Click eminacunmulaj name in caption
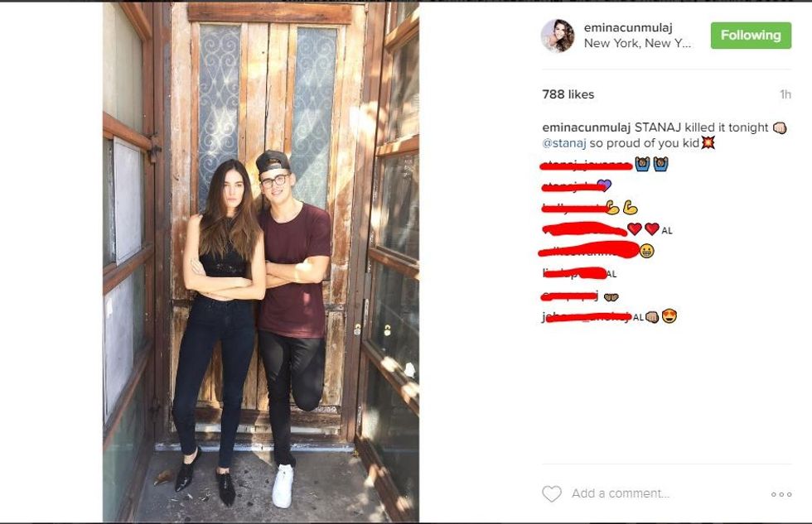Viewport: 812px width, 524px height. pos(587,127)
